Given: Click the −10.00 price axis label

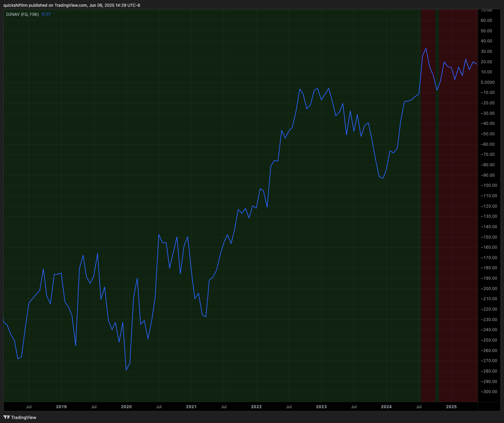Looking at the screenshot, I should 488,93.
